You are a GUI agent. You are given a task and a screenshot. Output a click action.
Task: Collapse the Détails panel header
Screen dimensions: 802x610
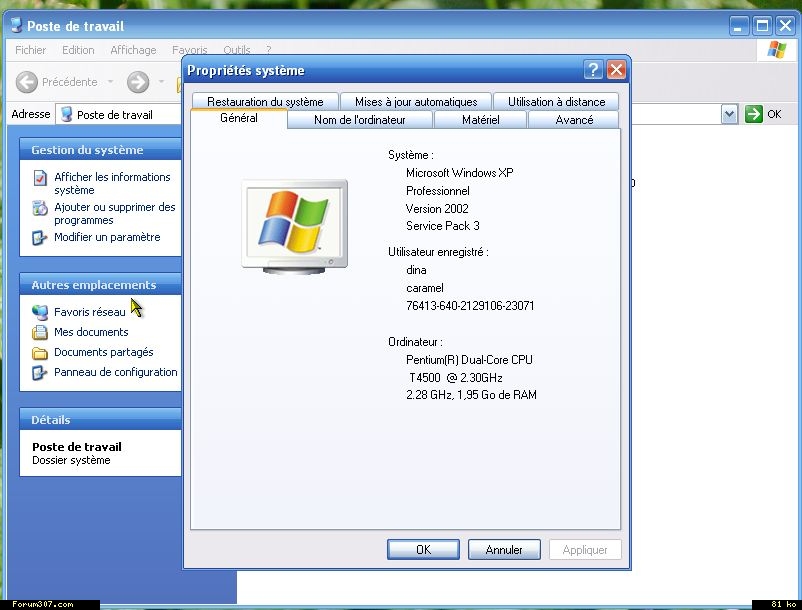pos(100,420)
